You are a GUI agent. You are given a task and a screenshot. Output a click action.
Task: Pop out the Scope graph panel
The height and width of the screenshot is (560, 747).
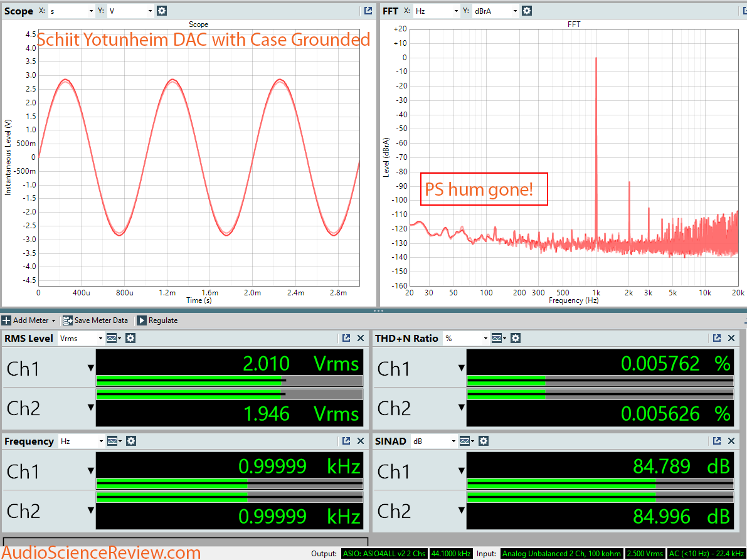point(368,11)
